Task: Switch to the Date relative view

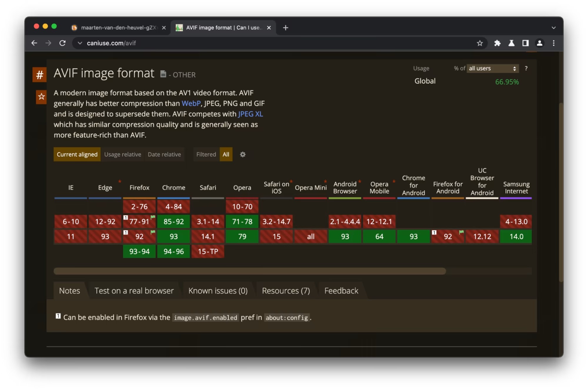Action: tap(164, 154)
